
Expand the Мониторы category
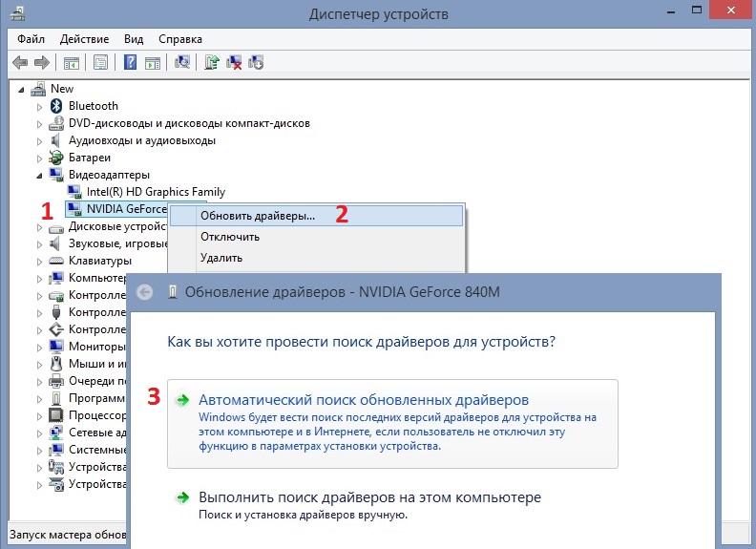(39, 348)
